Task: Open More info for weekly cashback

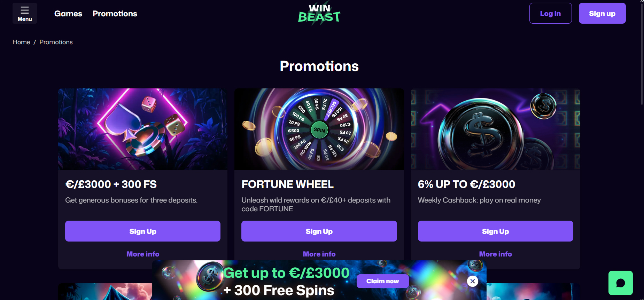Action: pos(495,254)
